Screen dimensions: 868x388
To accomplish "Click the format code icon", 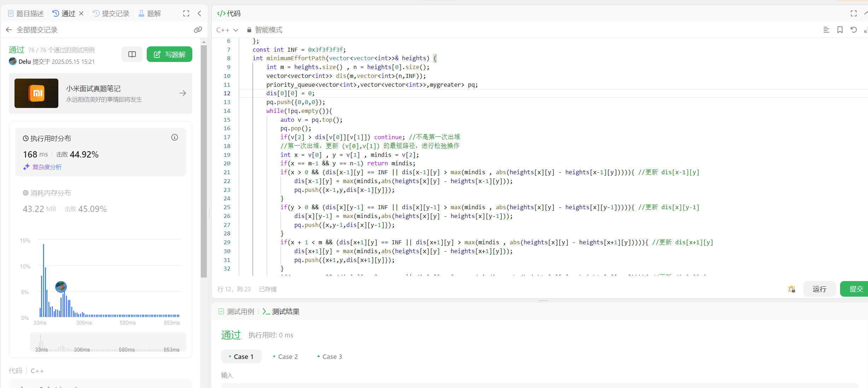I will coord(826,30).
